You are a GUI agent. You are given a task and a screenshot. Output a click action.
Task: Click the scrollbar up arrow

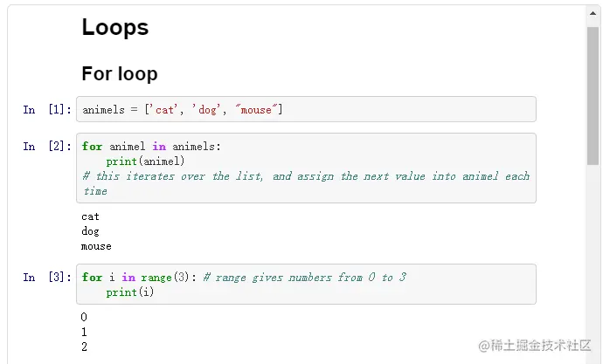[x=593, y=13]
